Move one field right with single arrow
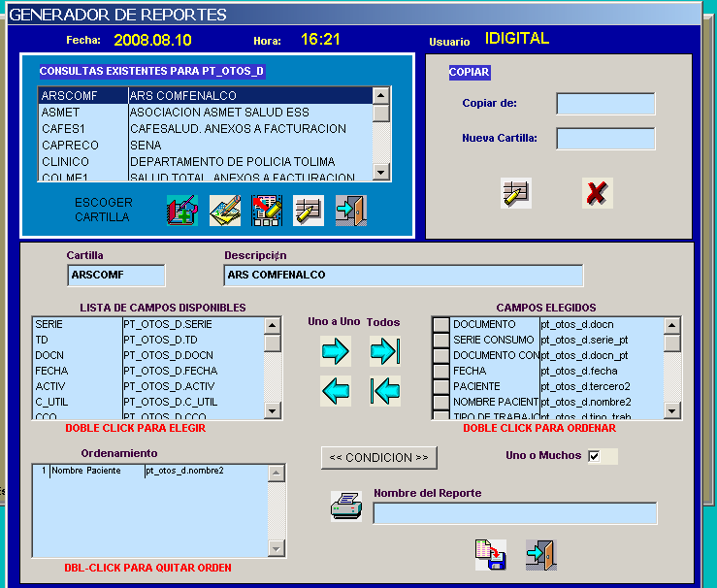This screenshot has height=588, width=717. (x=336, y=351)
